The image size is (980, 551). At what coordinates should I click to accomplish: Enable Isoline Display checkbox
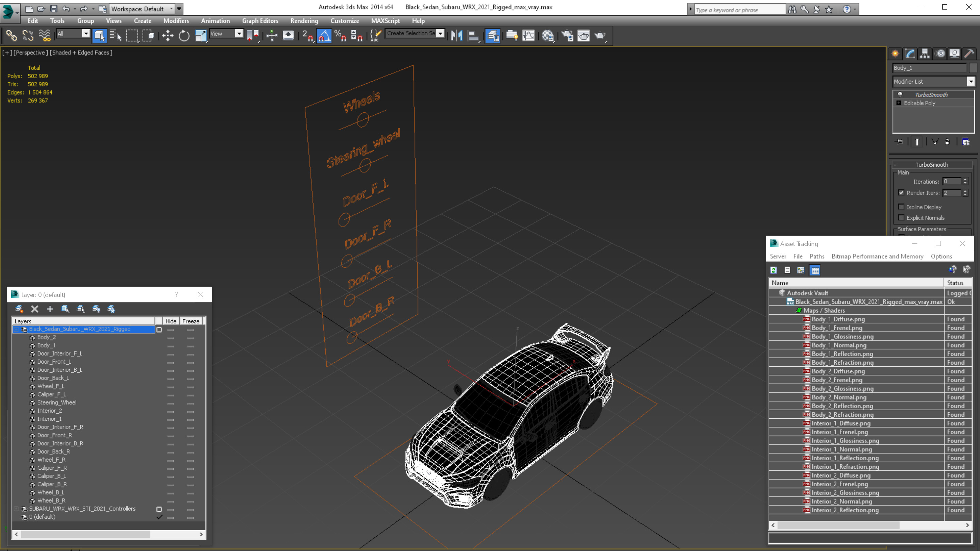click(x=901, y=207)
